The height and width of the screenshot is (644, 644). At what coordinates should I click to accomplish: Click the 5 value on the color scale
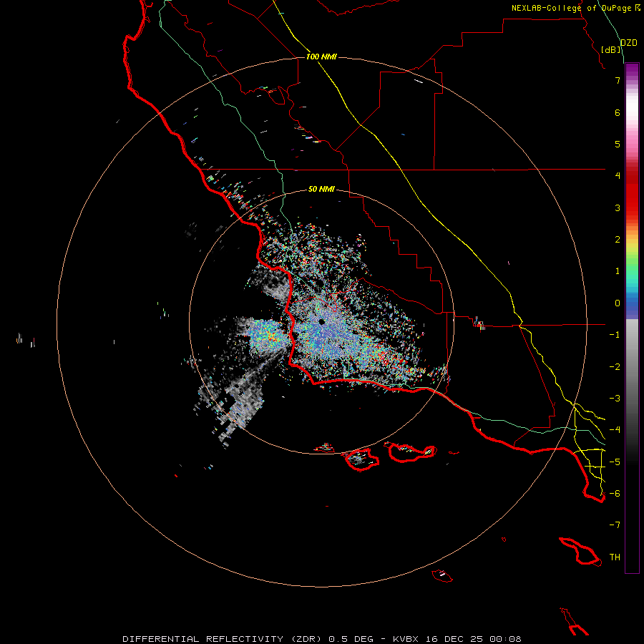(618, 144)
